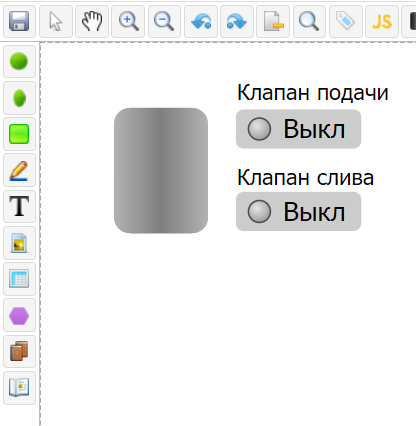Select the green ellipse shape tool

tap(19, 98)
